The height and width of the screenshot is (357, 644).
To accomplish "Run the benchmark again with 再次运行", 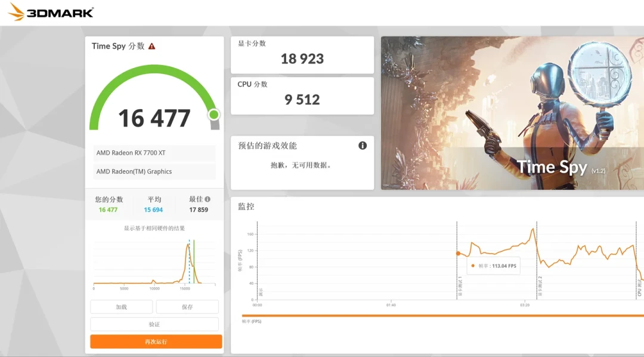I will [156, 341].
